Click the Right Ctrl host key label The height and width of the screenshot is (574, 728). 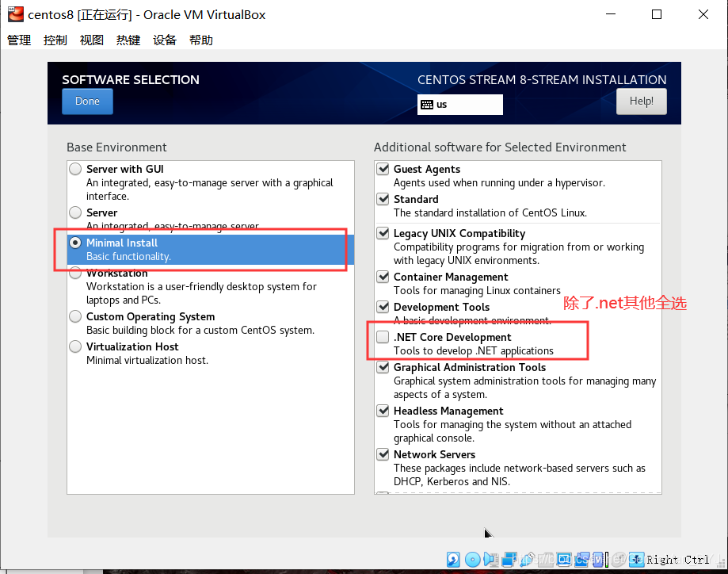tap(678, 560)
